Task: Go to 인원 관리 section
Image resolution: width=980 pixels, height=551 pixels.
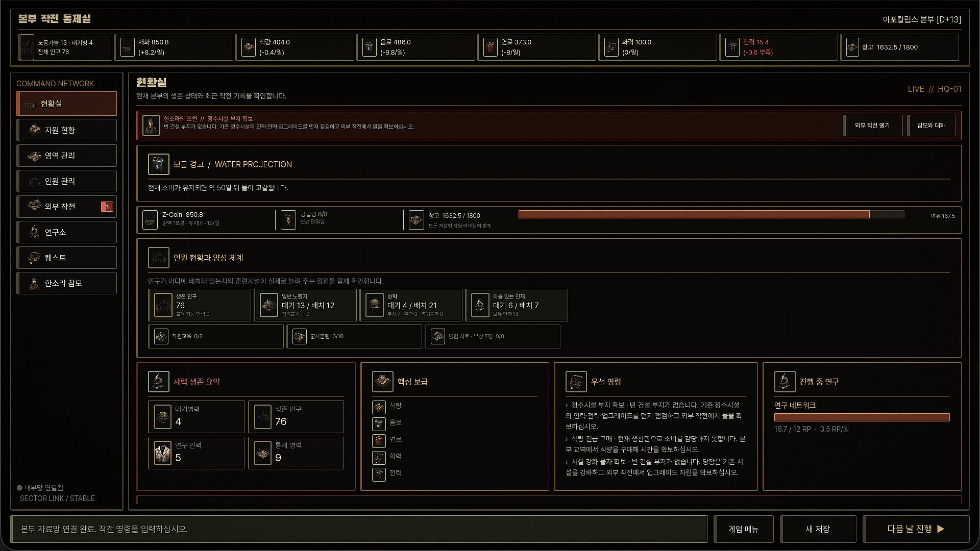Action: [66, 181]
